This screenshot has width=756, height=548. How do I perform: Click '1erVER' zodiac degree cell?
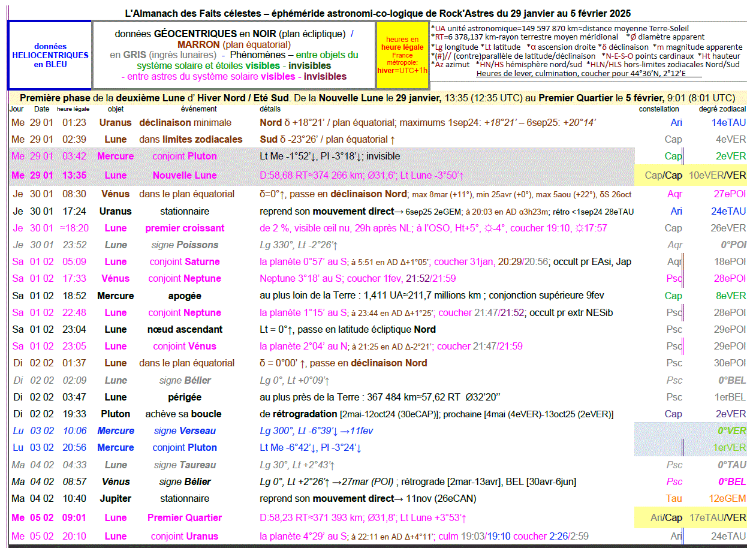[x=730, y=447]
